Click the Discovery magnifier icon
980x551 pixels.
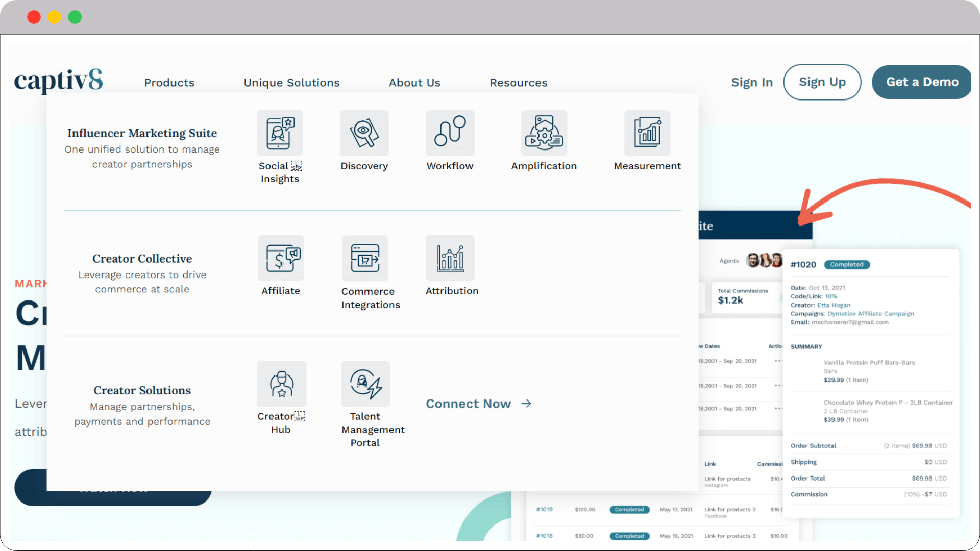(364, 133)
